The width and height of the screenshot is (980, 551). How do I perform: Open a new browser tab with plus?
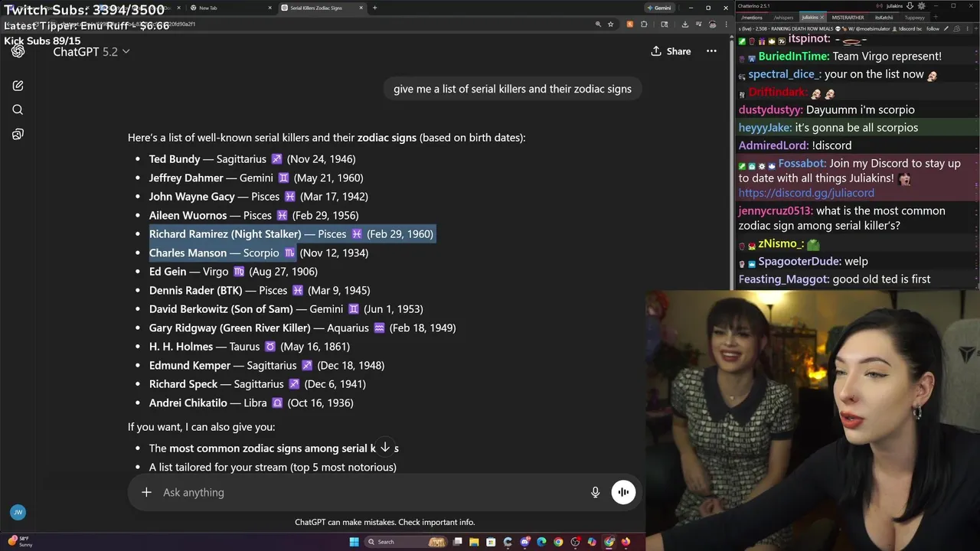tap(374, 8)
